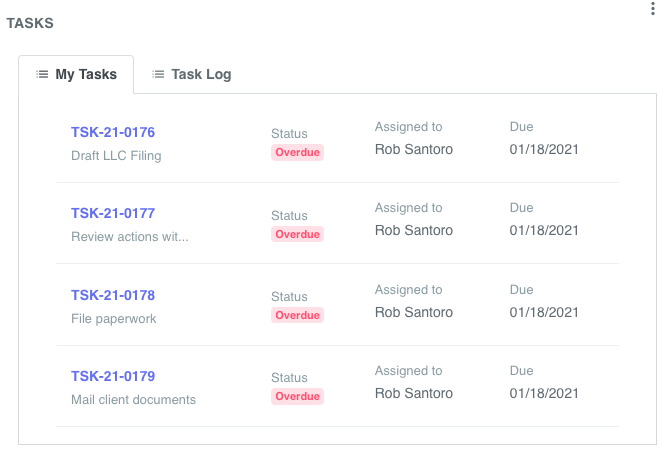Click Overdue badge for Mail client documents
The image size is (670, 467).
click(297, 397)
